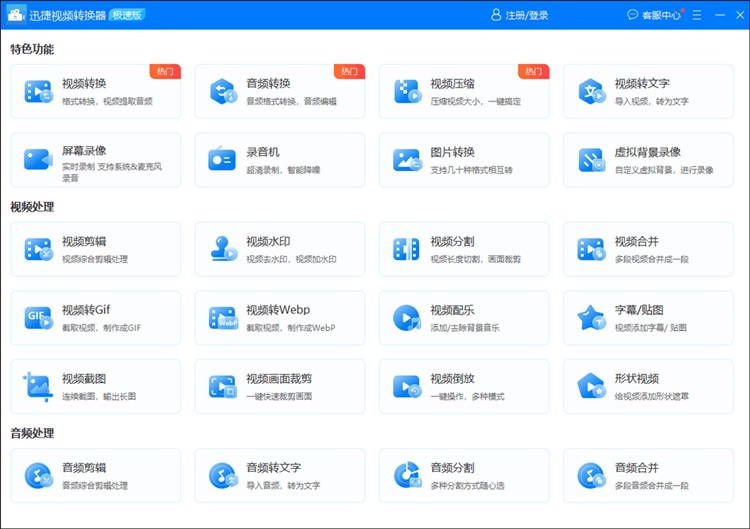This screenshot has width=750, height=529.
Task: Open the 视频合并 video merge tool
Action: coord(648,249)
